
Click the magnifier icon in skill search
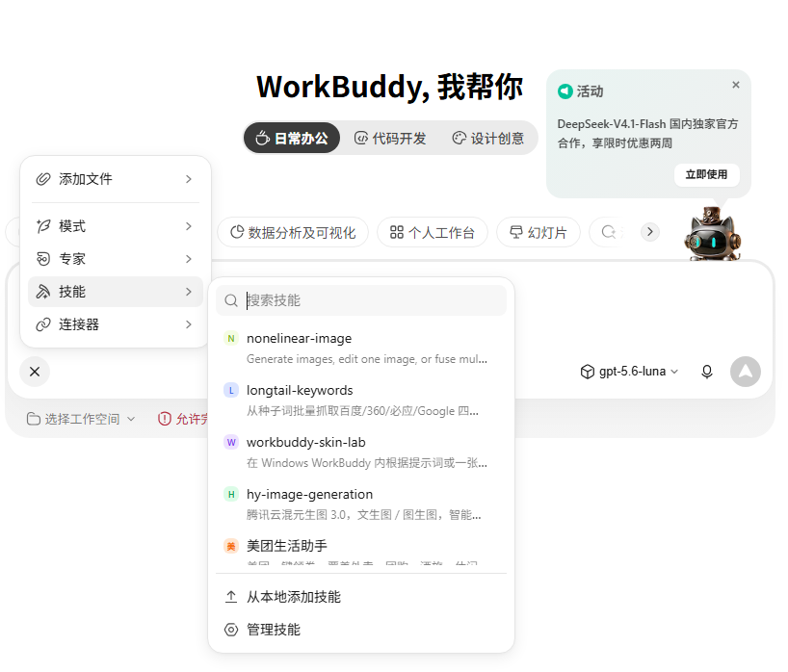[231, 300]
